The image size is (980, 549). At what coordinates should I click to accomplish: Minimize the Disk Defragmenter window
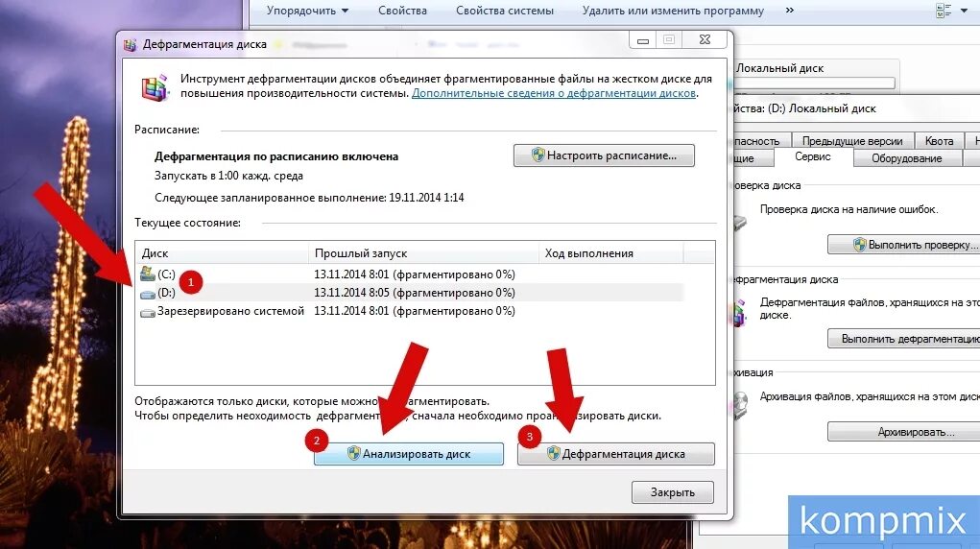pos(642,40)
